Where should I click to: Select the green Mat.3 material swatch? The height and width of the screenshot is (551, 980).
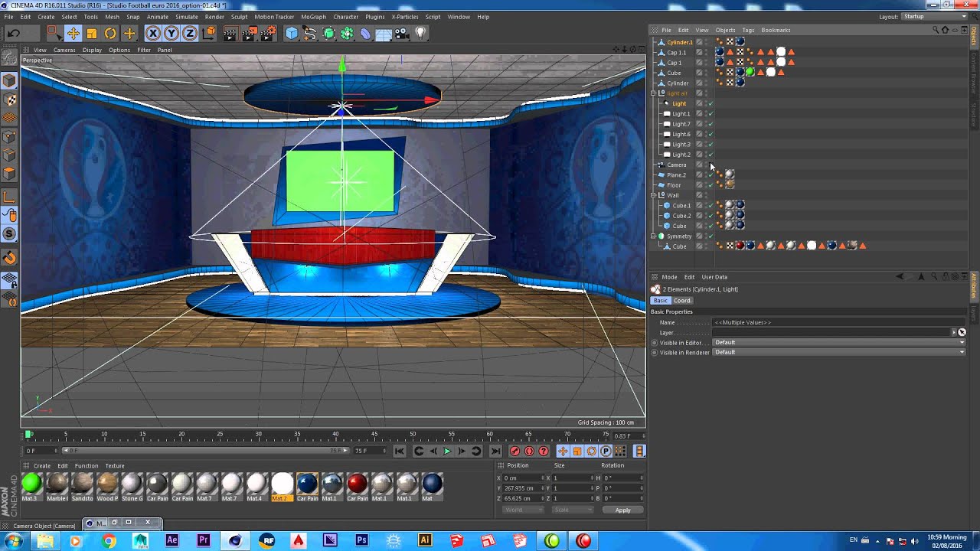31,483
